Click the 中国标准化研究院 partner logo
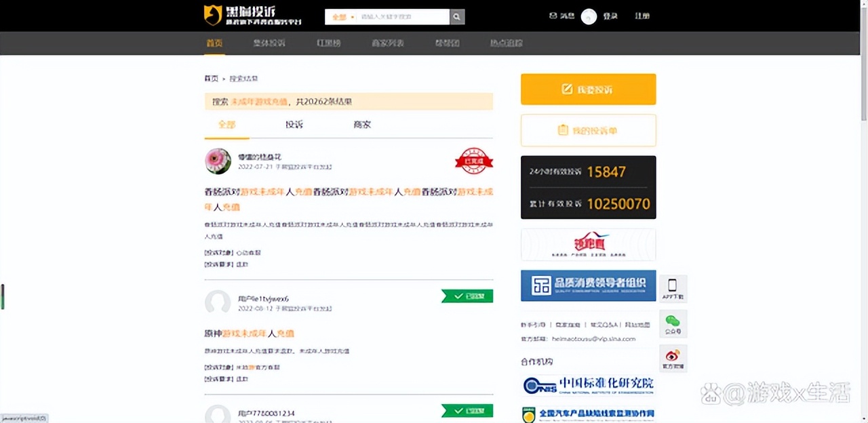Viewport: 868px width, 423px height. coord(587,384)
